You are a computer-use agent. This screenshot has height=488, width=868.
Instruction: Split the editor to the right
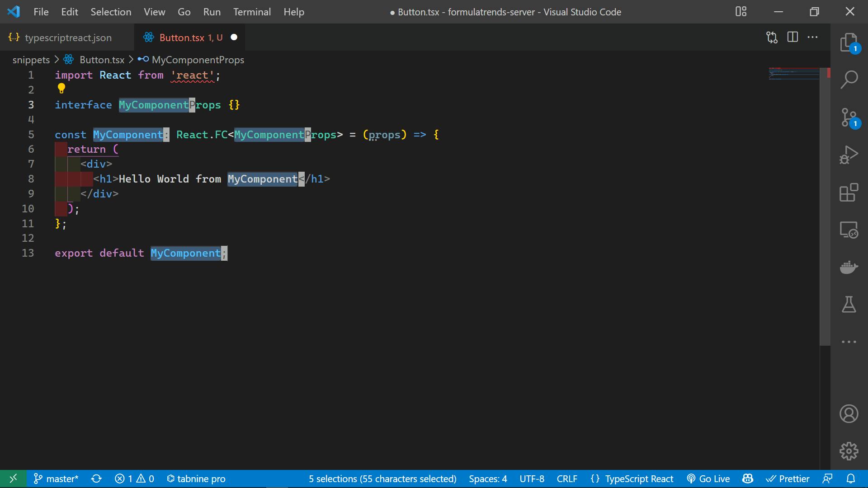pos(793,37)
